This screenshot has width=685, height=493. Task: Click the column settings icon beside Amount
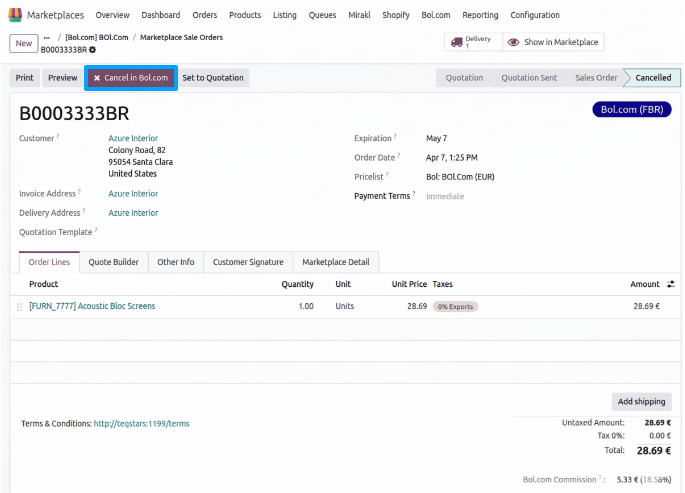coord(671,284)
